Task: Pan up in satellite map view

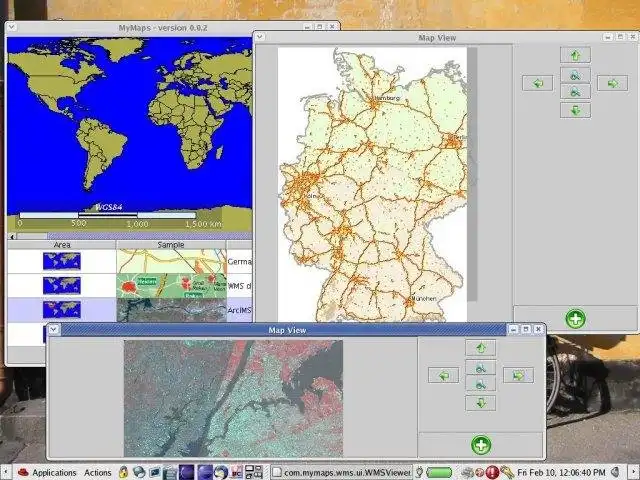Action: point(480,348)
